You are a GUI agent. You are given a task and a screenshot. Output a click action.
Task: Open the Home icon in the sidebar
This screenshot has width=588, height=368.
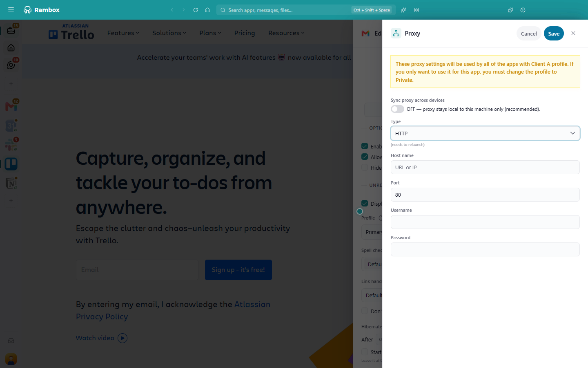[x=11, y=48]
